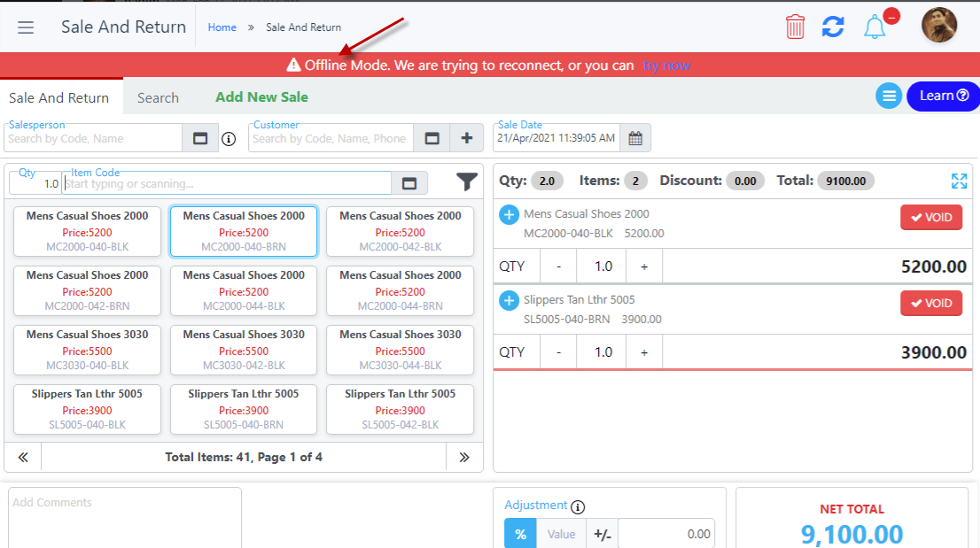Open the customer lookup selector
Viewport: 980px width, 548px height.
433,138
